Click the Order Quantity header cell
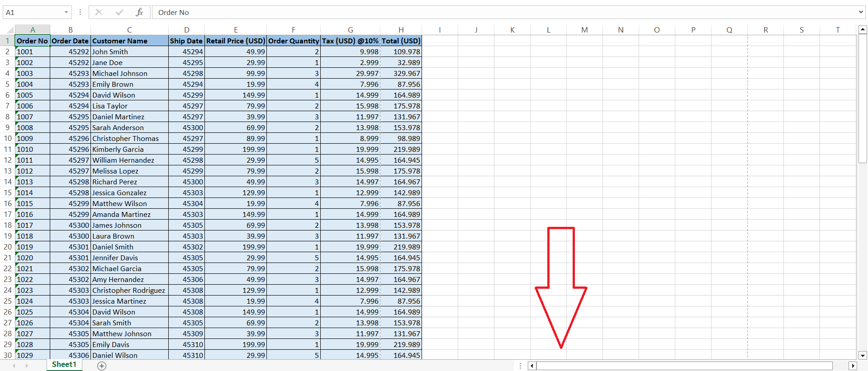 point(294,41)
